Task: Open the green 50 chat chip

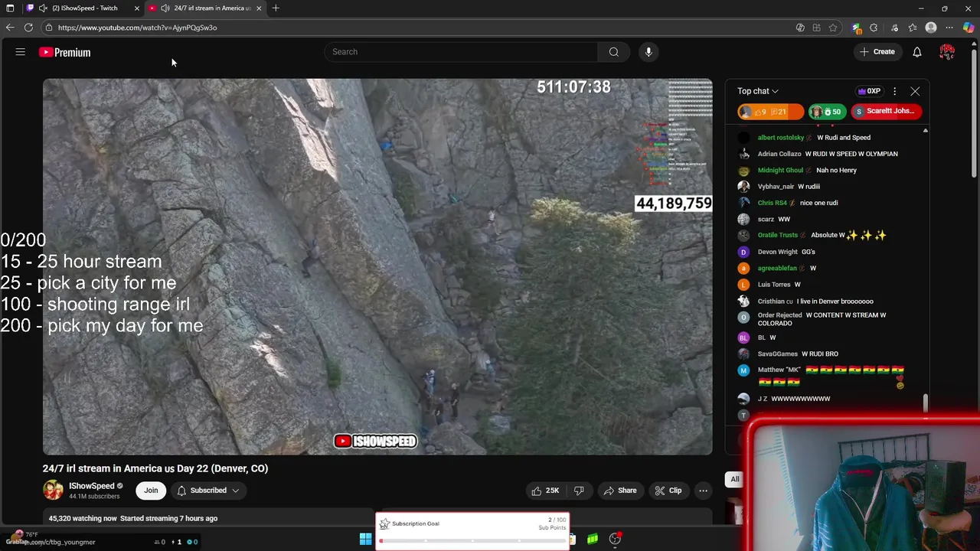Action: coord(826,112)
